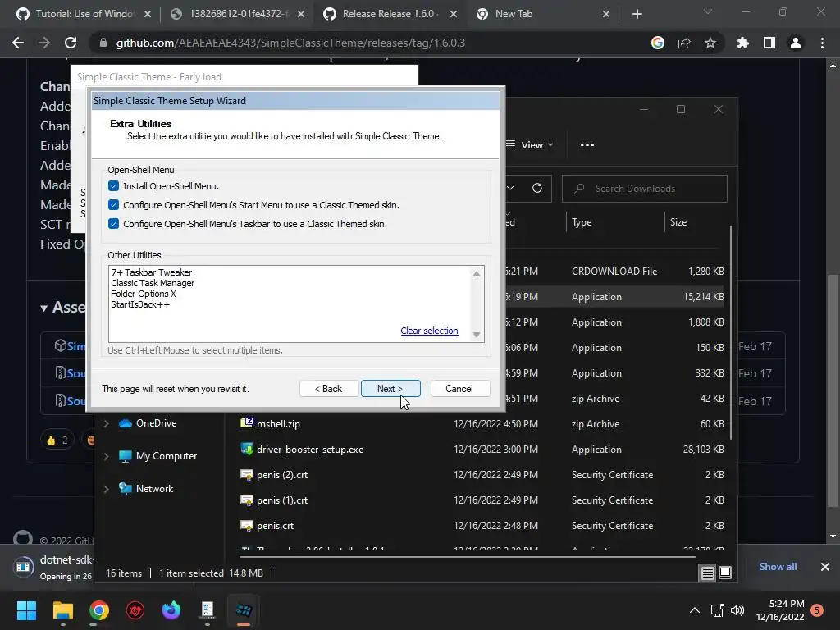This screenshot has height=630, width=840.
Task: Click the Google icon in address bar
Action: coord(657,43)
